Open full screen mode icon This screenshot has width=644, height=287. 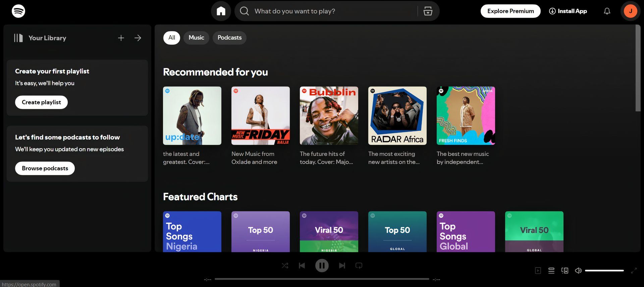pos(634,271)
